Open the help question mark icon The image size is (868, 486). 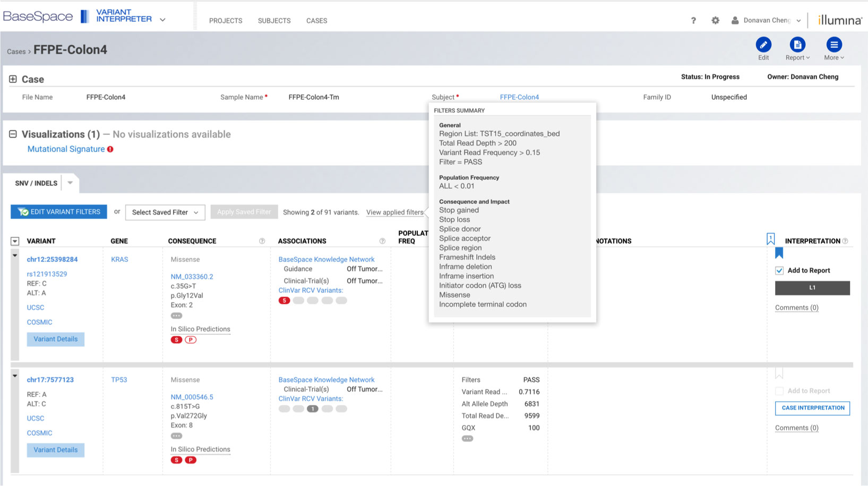coord(693,21)
